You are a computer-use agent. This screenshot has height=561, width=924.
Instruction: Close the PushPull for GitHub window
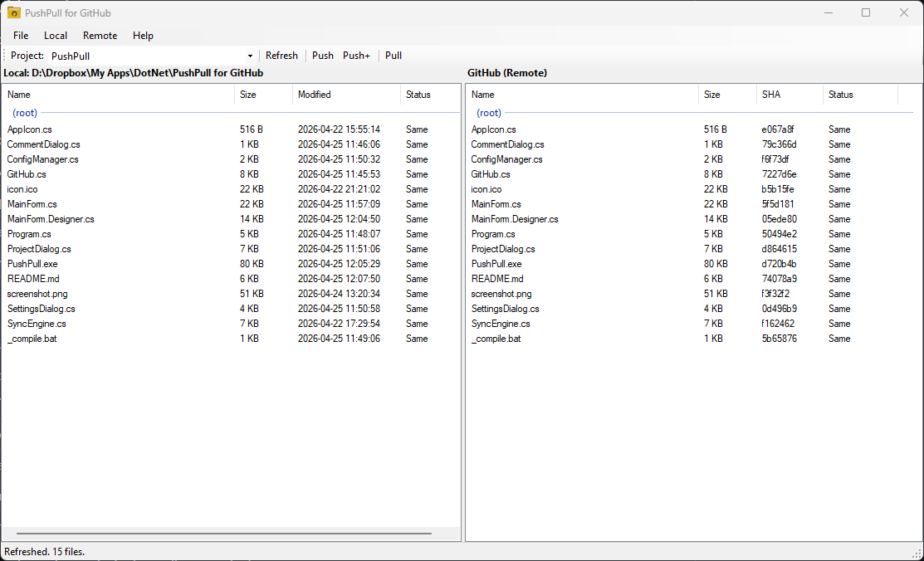(903, 12)
